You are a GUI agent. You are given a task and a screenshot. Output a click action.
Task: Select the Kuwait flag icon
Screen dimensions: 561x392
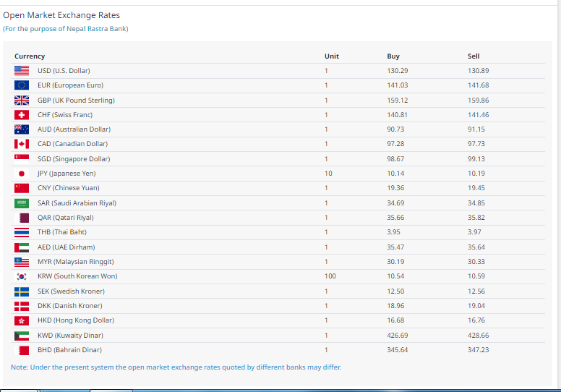point(22,336)
